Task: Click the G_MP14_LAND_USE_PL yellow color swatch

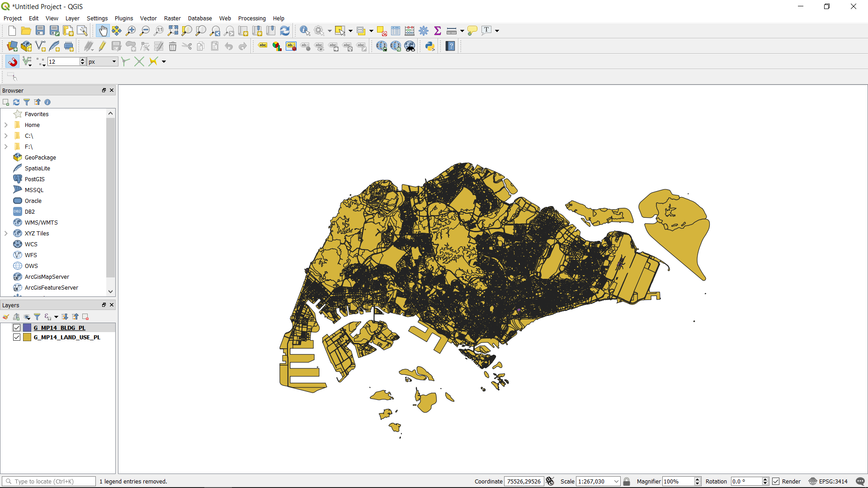Action: tap(27, 337)
